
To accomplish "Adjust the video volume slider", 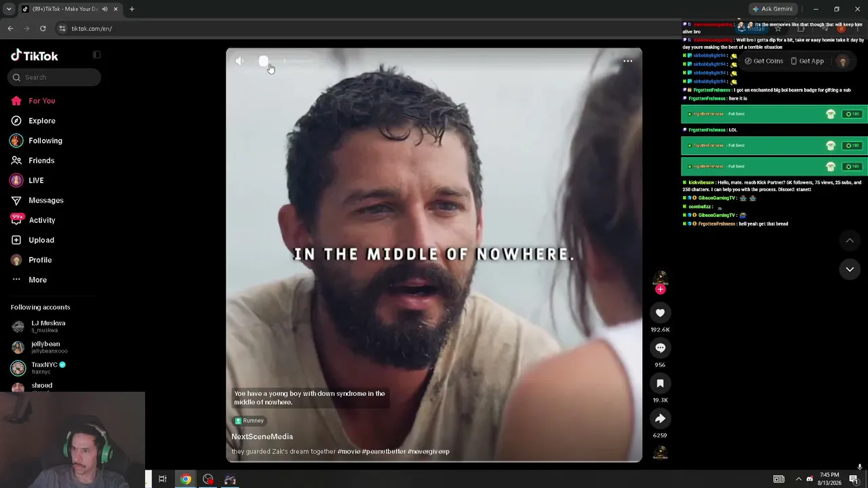I will 285,61.
